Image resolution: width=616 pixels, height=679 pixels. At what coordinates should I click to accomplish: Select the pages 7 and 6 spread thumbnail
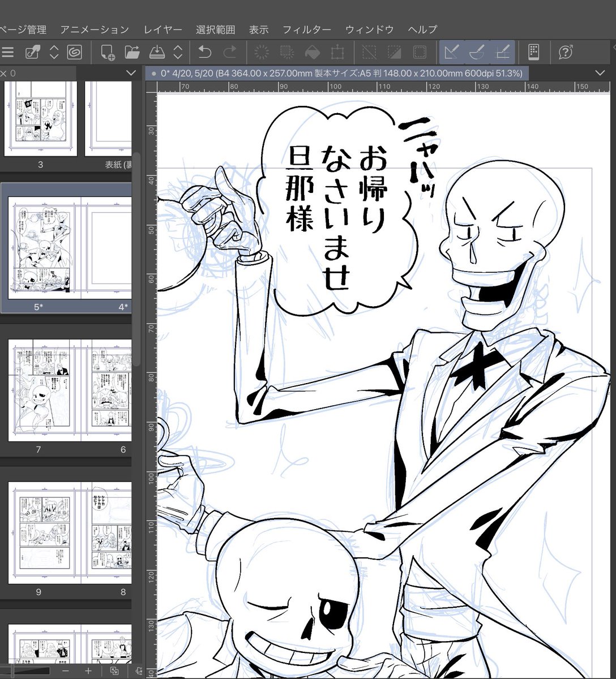(70, 390)
